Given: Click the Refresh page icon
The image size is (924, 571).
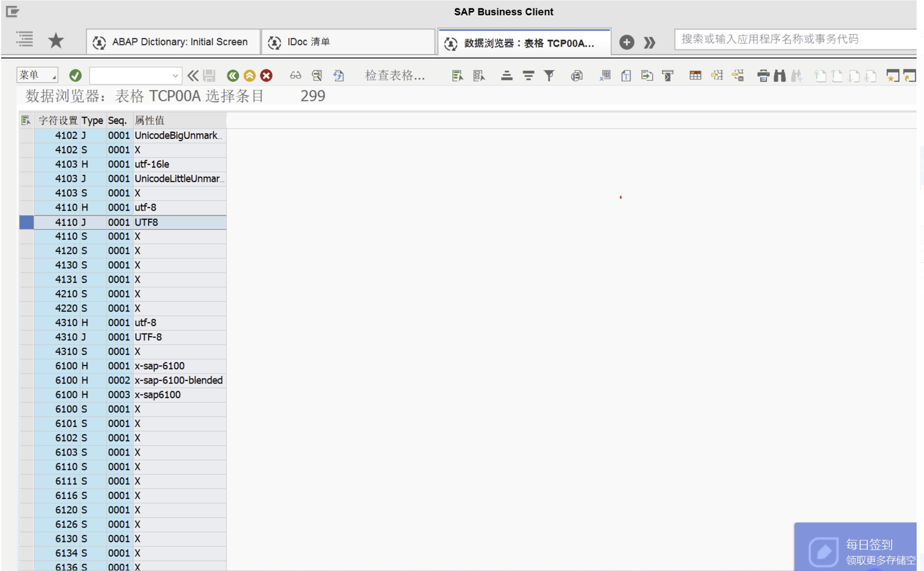Looking at the screenshot, I should pyautogui.click(x=339, y=75).
